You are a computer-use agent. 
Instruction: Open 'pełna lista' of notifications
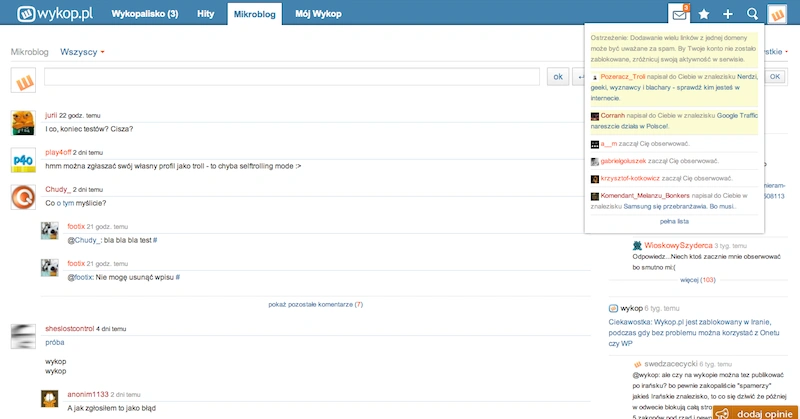[x=674, y=221]
